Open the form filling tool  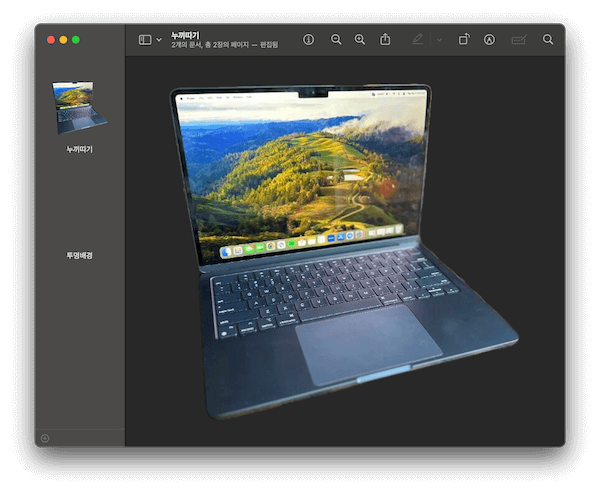(519, 39)
